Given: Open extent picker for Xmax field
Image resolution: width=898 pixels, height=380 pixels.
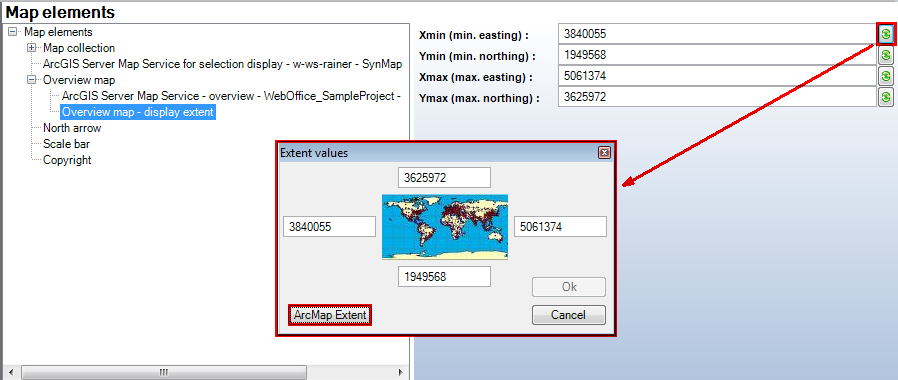Looking at the screenshot, I should [x=886, y=76].
